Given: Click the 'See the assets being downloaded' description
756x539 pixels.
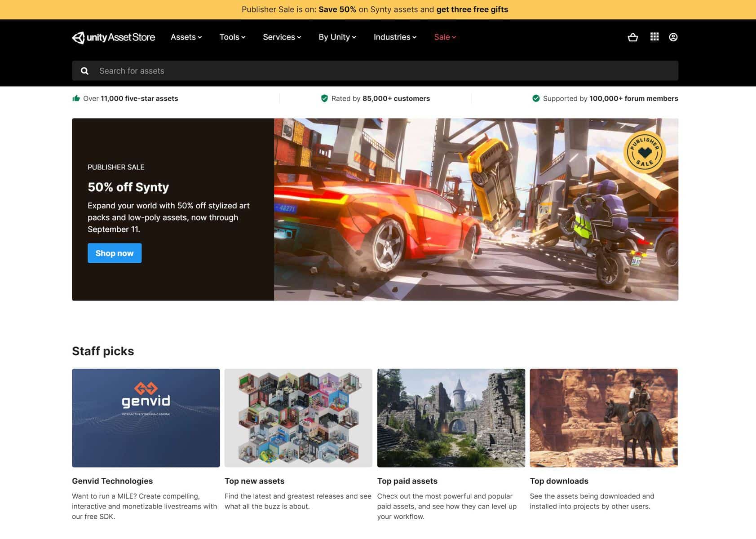Looking at the screenshot, I should 592,501.
